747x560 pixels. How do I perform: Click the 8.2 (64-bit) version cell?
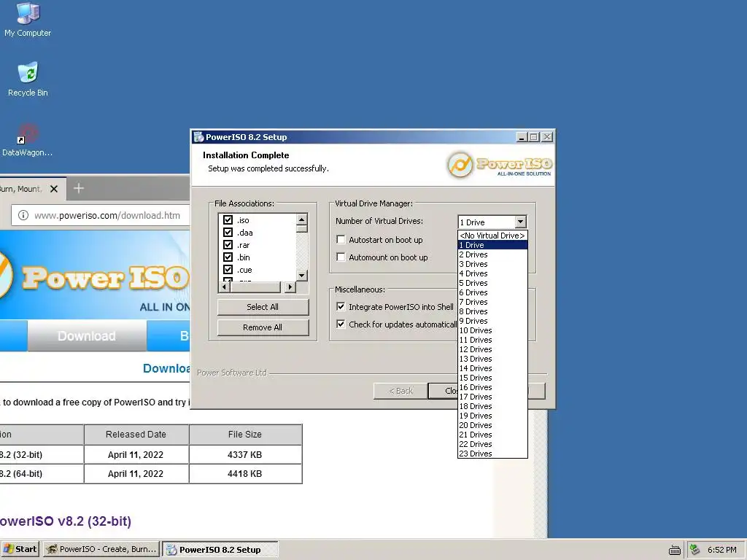42,474
